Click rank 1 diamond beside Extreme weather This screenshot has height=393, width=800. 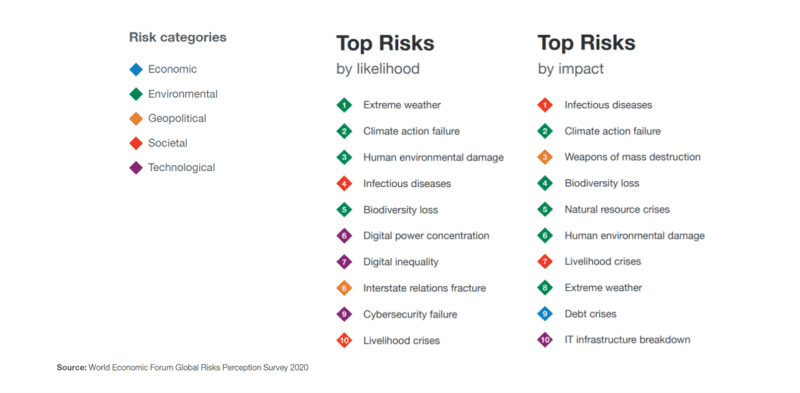(x=344, y=105)
